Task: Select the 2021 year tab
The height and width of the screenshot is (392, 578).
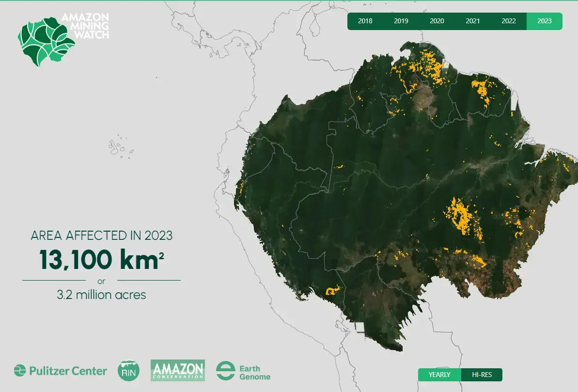Action: 472,21
